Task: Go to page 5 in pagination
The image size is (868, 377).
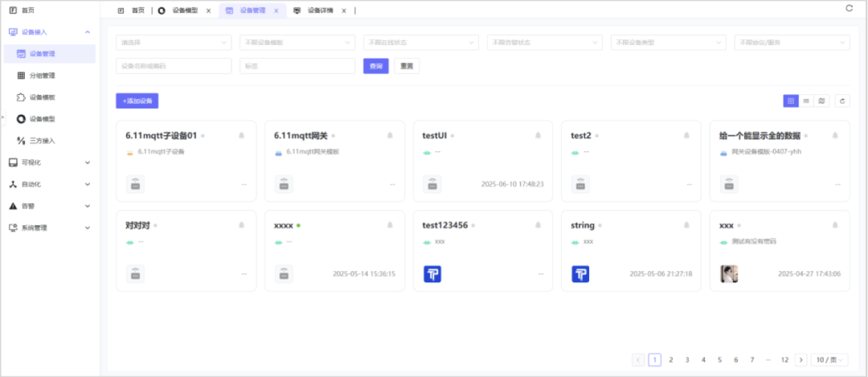Action: click(x=719, y=359)
